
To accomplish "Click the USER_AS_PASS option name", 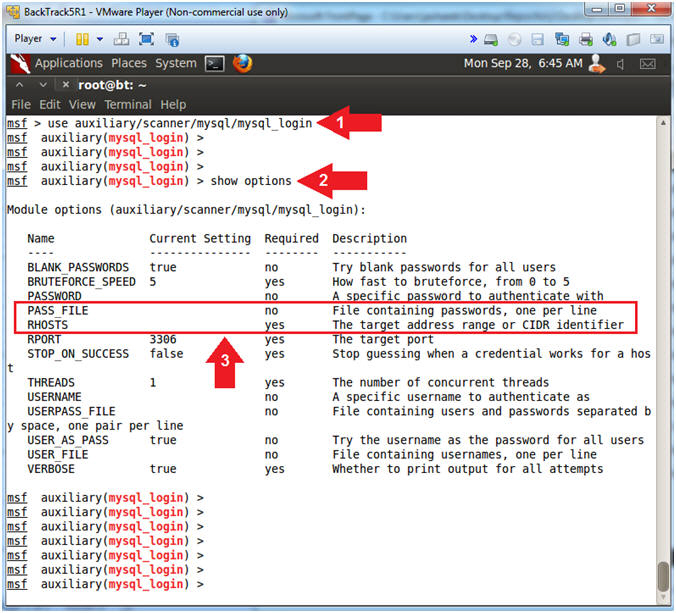I will (x=68, y=440).
